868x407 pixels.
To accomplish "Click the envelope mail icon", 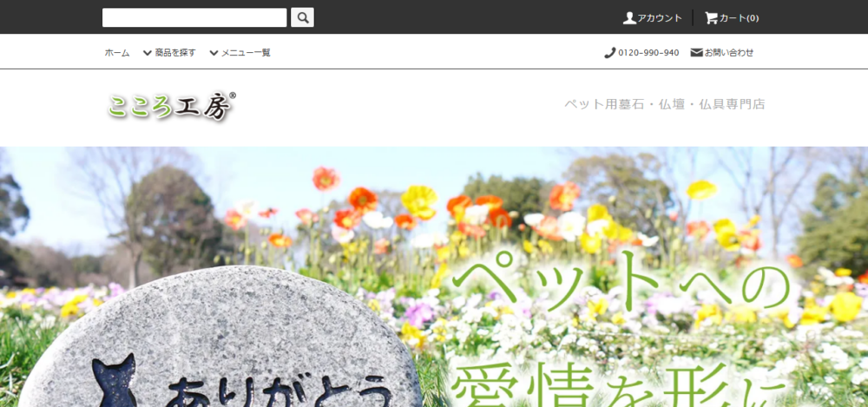I will pyautogui.click(x=696, y=53).
